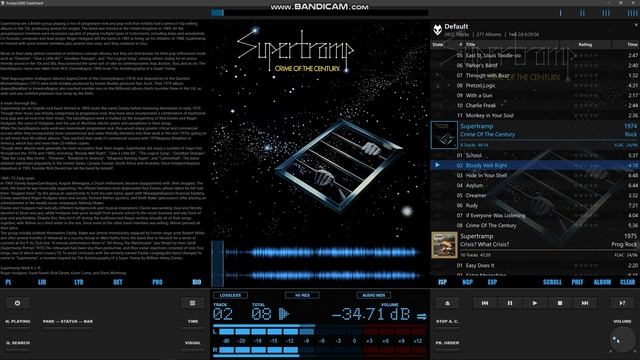Toggle STOP A. C. option
Screen dimensions: 640x360
447,322
